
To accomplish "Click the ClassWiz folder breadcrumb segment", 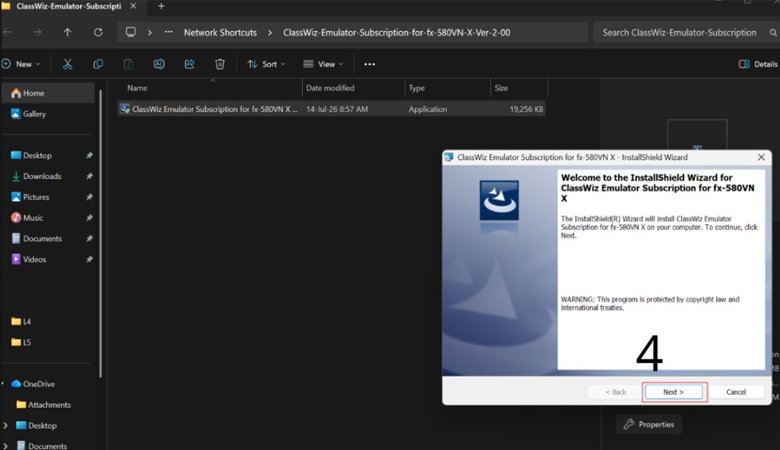I will (x=396, y=32).
